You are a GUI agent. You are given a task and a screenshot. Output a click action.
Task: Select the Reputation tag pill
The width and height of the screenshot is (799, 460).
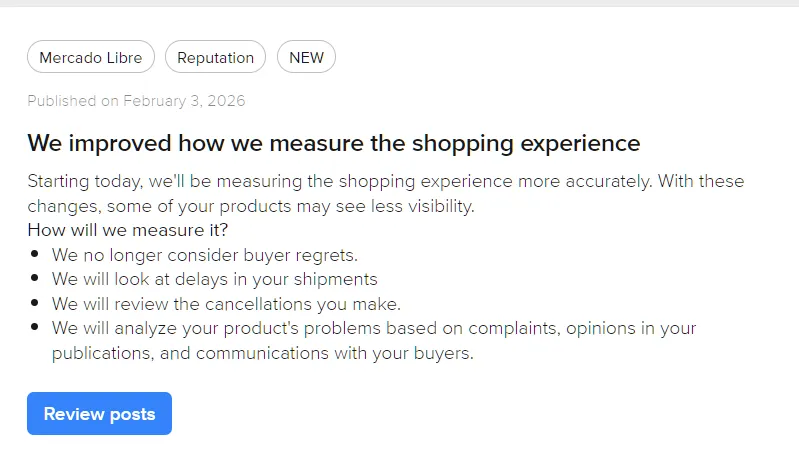coord(215,57)
